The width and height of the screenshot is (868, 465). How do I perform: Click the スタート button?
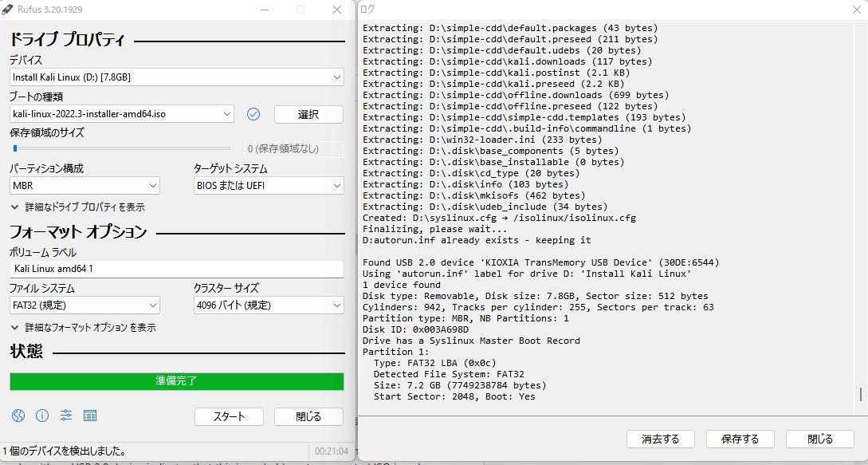[x=230, y=417]
